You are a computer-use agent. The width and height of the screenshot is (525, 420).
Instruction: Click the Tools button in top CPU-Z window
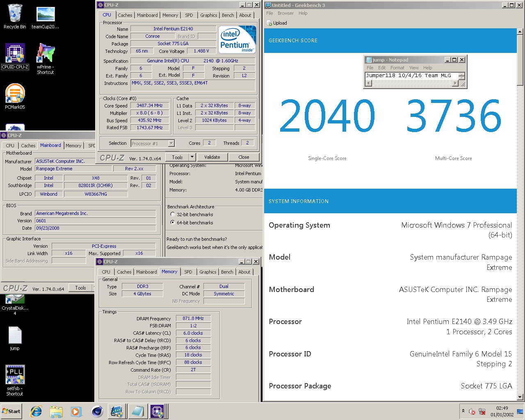coord(177,157)
